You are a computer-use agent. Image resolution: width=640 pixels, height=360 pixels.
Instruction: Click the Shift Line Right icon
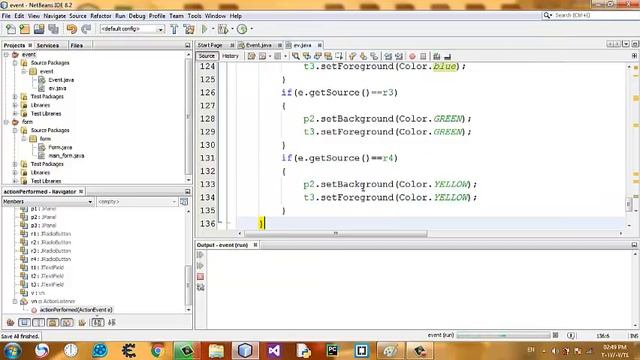tap(399, 56)
